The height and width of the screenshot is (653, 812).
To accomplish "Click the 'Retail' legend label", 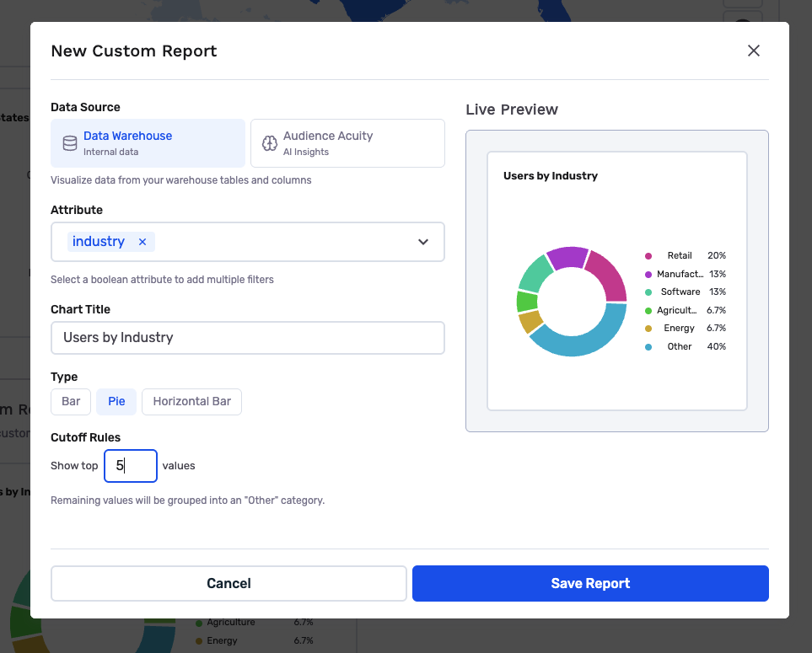I will [x=680, y=255].
